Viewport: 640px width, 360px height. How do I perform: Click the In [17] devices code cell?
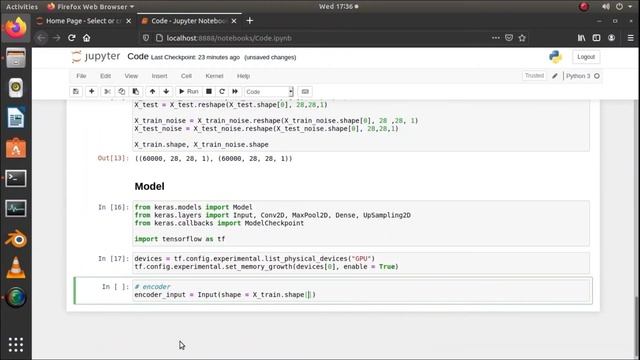(361, 263)
